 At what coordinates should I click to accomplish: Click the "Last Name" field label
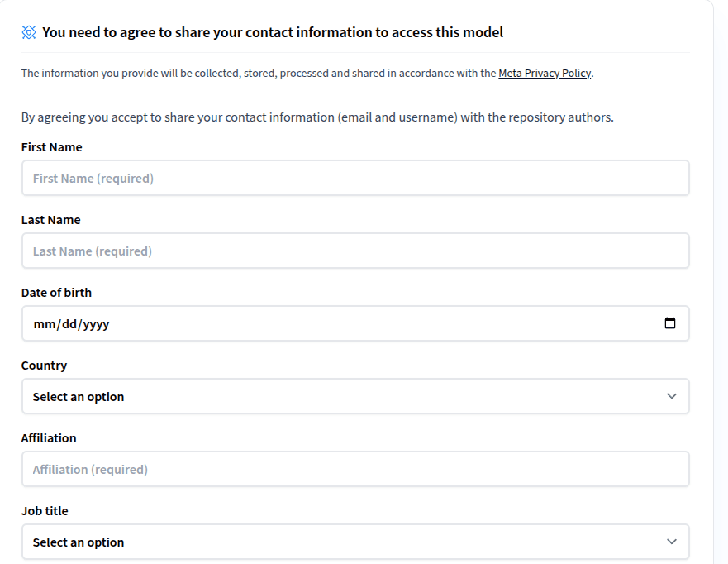click(x=51, y=220)
